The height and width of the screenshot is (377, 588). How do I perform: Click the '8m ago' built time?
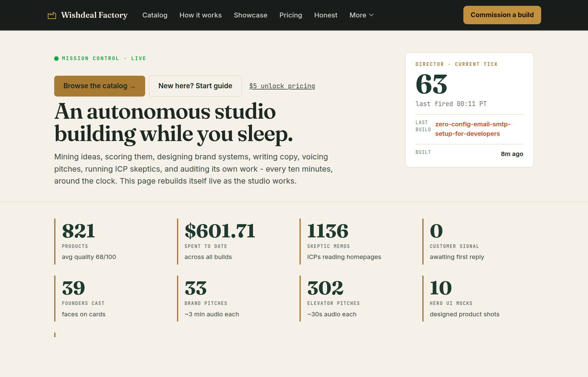[x=512, y=154]
